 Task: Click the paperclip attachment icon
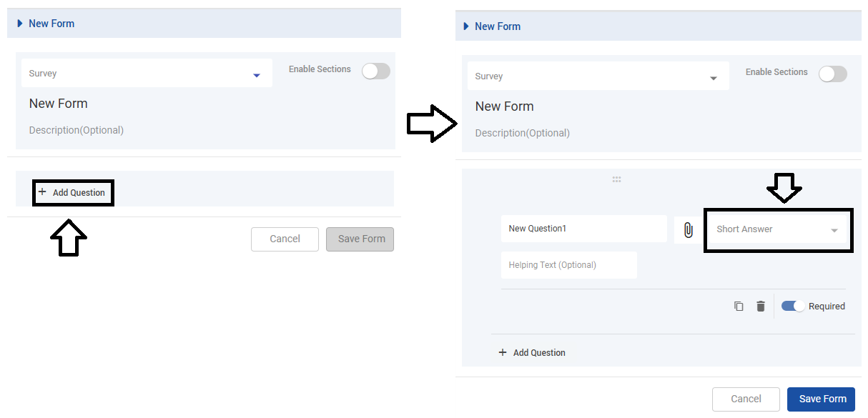tap(688, 230)
